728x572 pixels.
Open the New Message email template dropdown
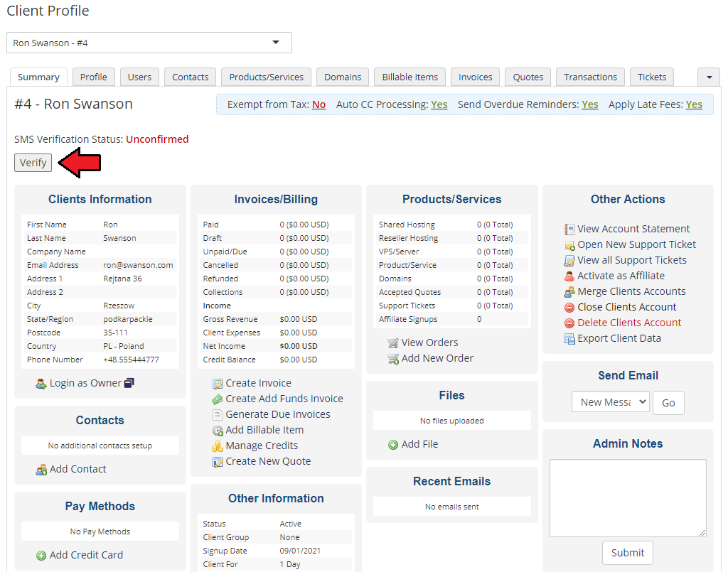[x=610, y=402]
